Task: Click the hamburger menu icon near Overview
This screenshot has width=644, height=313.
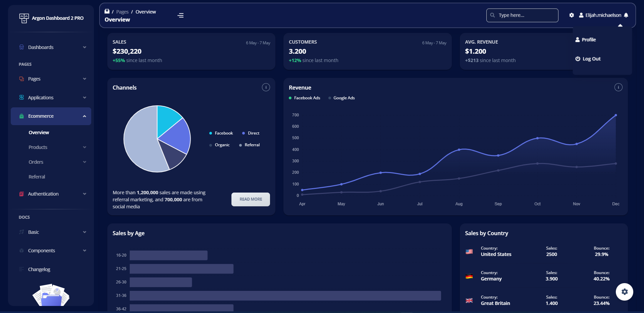Action: [x=180, y=15]
